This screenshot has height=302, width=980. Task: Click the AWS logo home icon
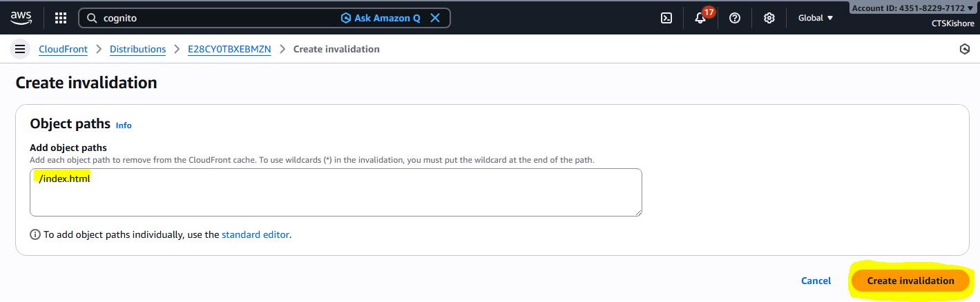click(21, 17)
